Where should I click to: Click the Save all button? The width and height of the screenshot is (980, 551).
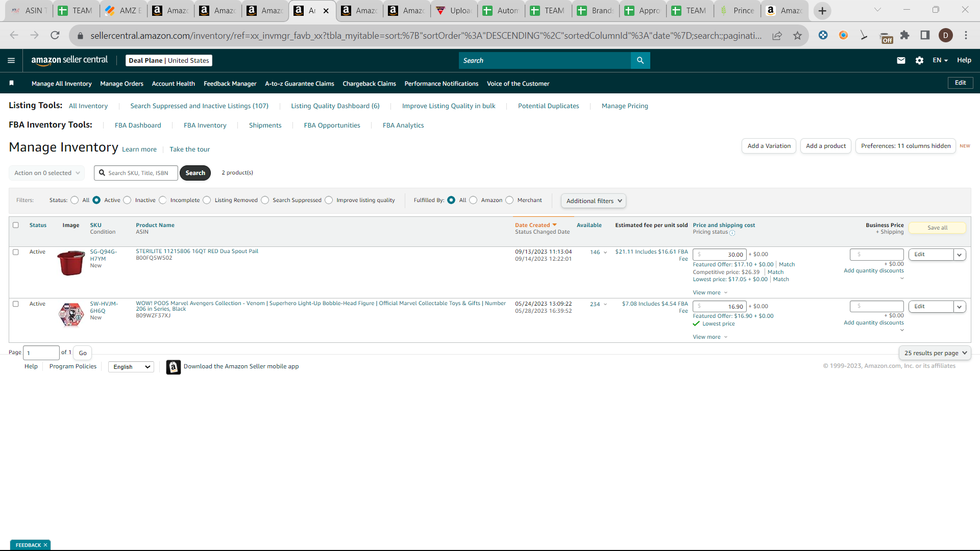point(937,228)
